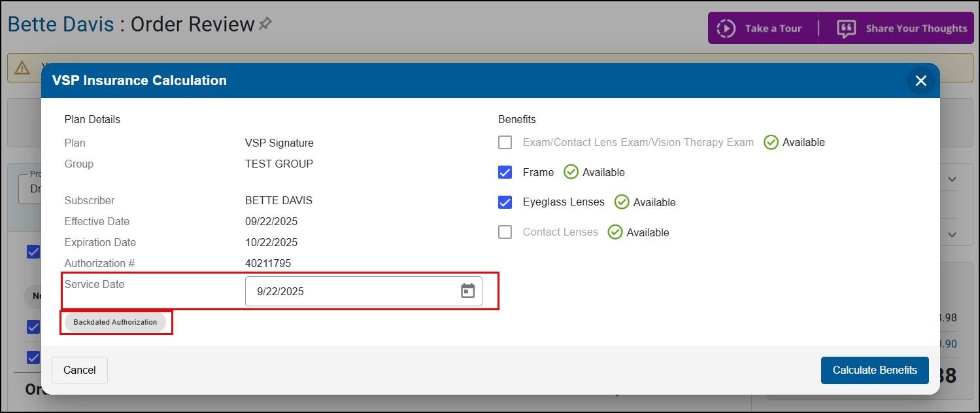The width and height of the screenshot is (980, 413).
Task: Select the Backdated Authorization chip
Action: click(x=115, y=322)
